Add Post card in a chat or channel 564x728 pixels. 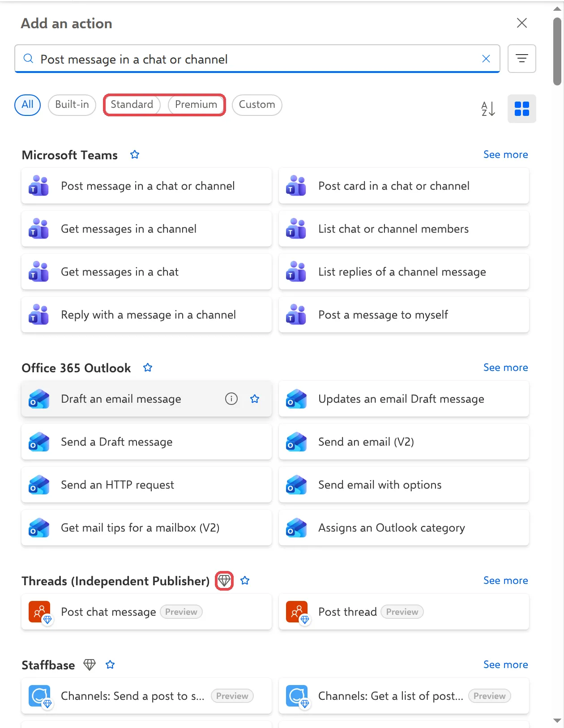pos(404,186)
